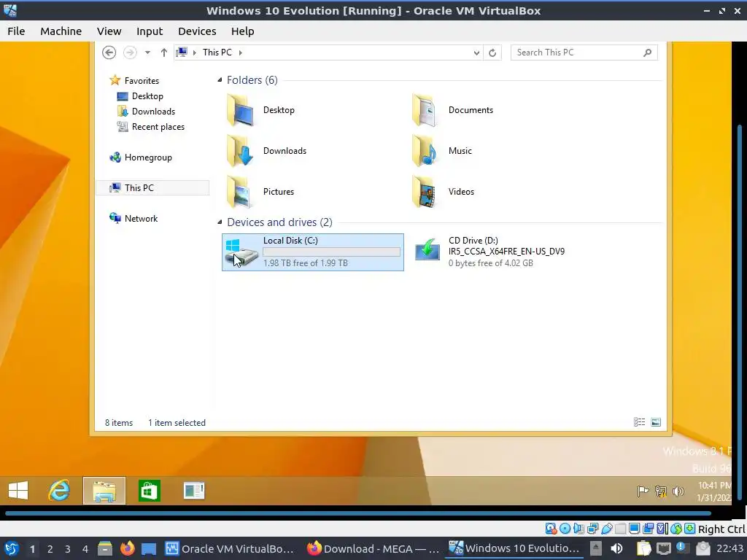Open the Downloads folder in Folders group
747x560 pixels.
click(x=240, y=151)
